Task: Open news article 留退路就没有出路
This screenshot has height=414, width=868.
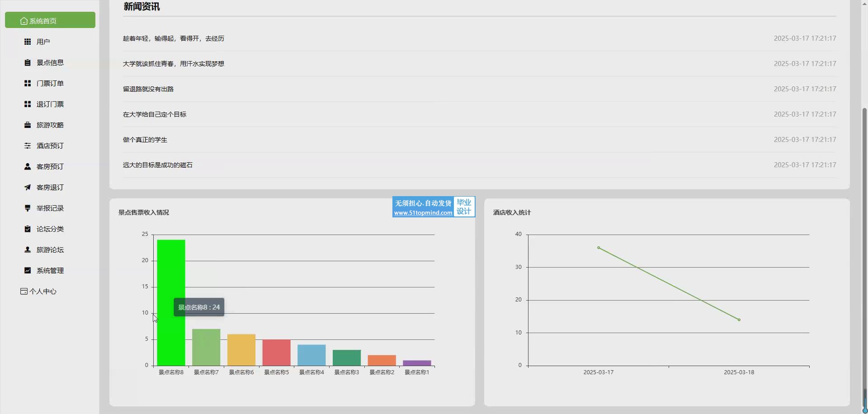Action: [148, 89]
